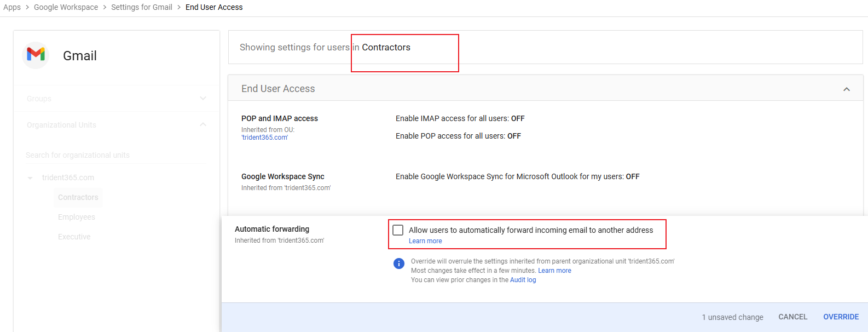Click the OVERRIDE button

841,317
